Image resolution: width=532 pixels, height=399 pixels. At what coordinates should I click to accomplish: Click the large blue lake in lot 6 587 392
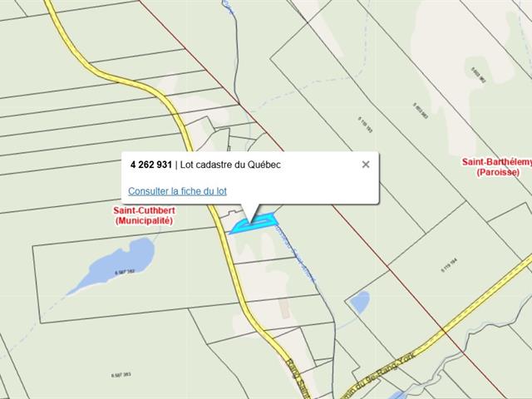(x=112, y=265)
